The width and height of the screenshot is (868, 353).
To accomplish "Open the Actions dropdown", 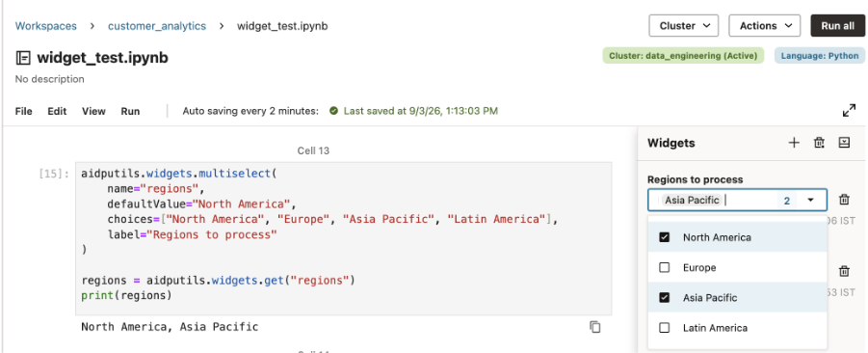I will point(765,25).
